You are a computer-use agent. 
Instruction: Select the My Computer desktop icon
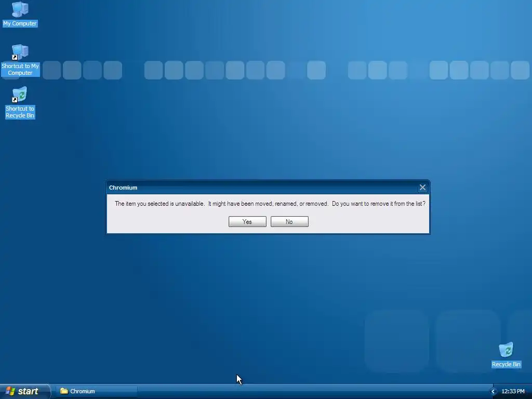[20, 14]
